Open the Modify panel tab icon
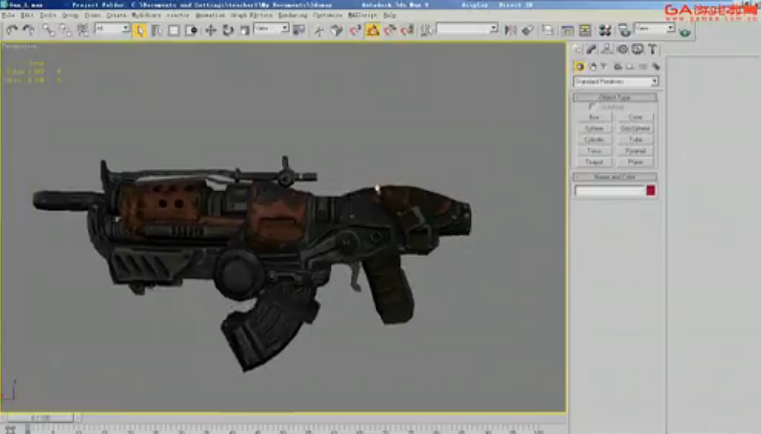The image size is (761, 434). click(591, 49)
